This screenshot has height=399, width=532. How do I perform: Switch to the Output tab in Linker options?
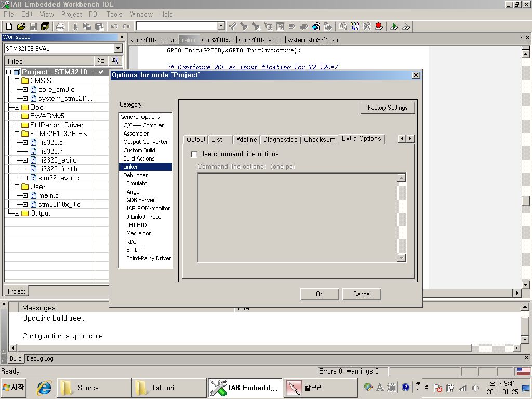(196, 139)
